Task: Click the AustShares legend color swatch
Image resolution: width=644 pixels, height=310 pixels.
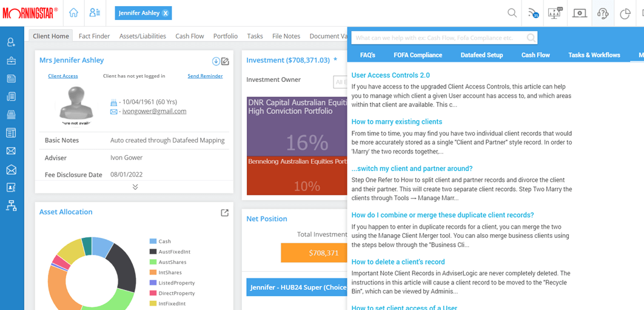Action: coord(153,262)
